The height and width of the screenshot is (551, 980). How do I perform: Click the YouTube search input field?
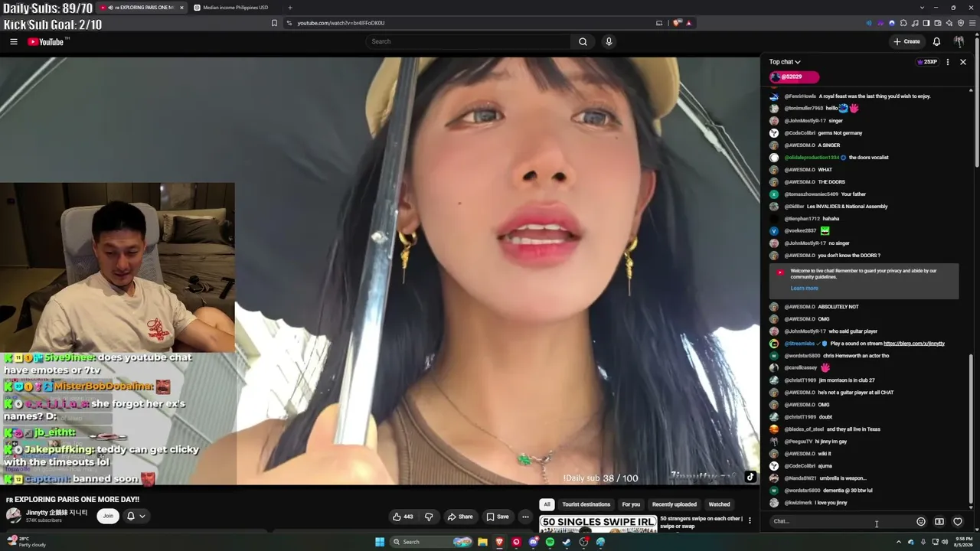[x=468, y=41]
